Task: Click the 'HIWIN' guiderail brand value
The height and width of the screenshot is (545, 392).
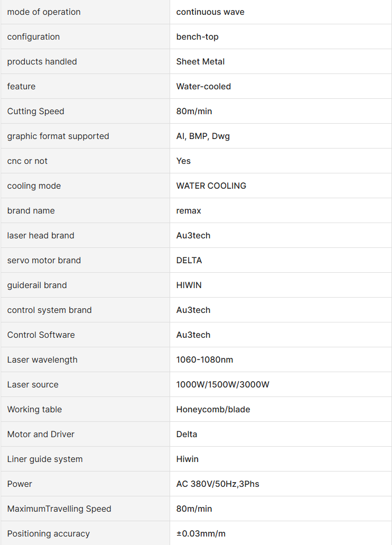Action: 189,285
